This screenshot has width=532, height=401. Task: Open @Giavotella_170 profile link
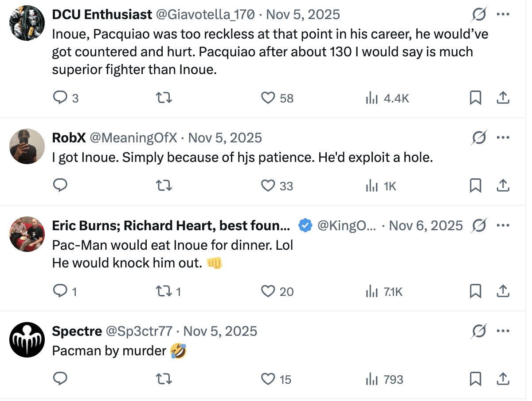coord(204,14)
